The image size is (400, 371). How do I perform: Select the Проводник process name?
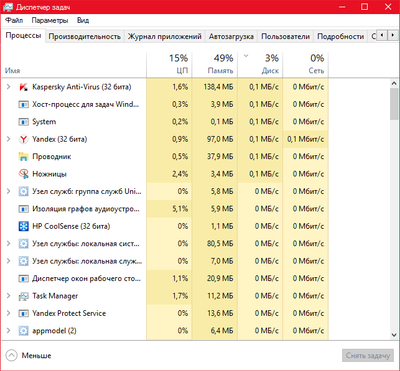pos(51,157)
